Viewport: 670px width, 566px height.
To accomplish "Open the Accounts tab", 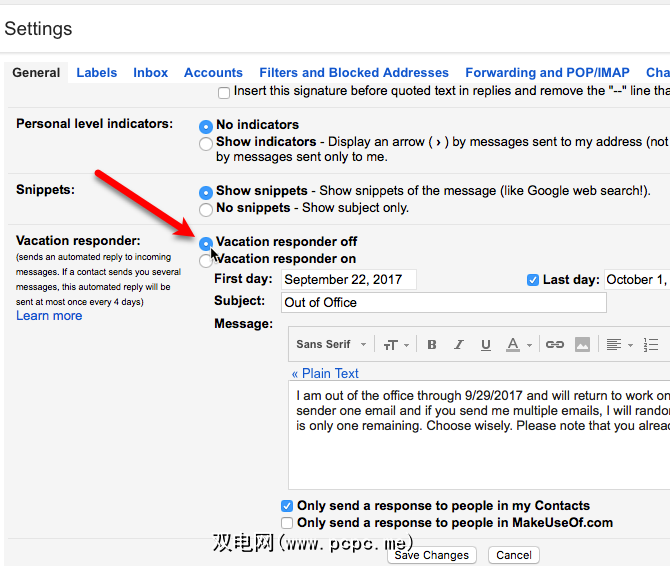I will 213,73.
